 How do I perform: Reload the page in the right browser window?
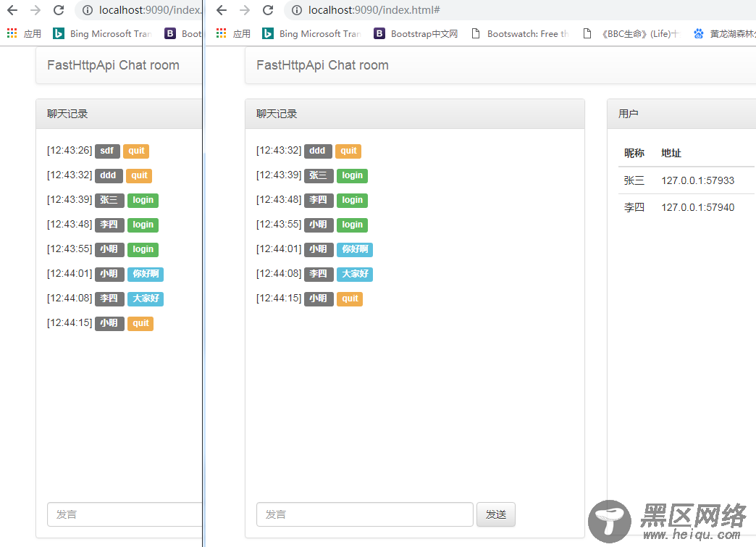tap(268, 9)
